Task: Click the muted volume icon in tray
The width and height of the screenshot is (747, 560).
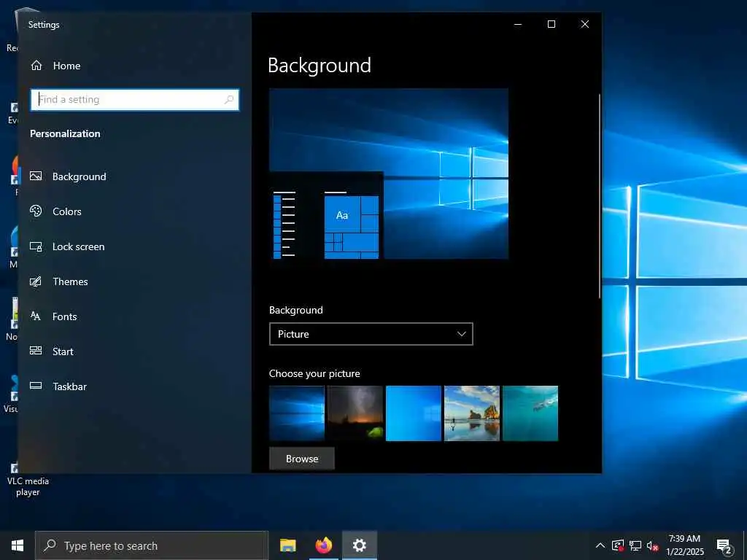Action: pos(652,545)
